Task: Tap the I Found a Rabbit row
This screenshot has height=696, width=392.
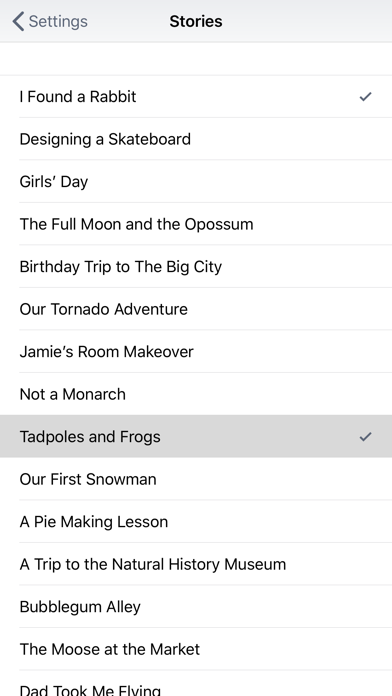Action: click(196, 96)
